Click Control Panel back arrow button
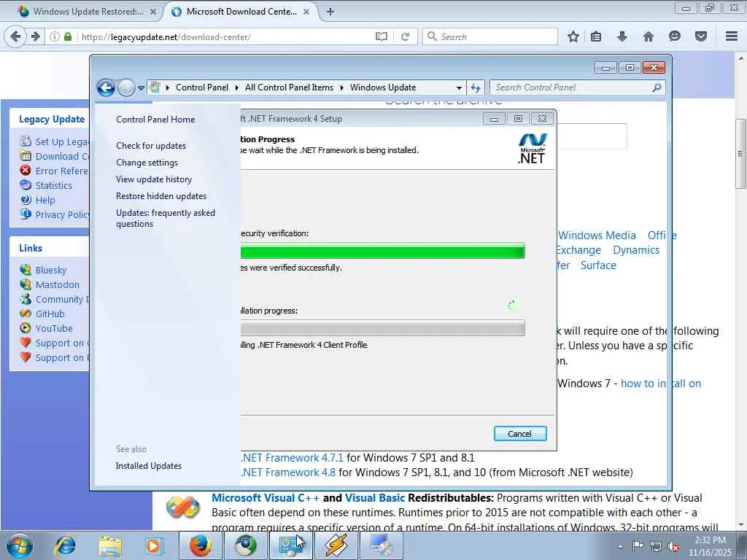This screenshot has width=747, height=560. coord(106,87)
